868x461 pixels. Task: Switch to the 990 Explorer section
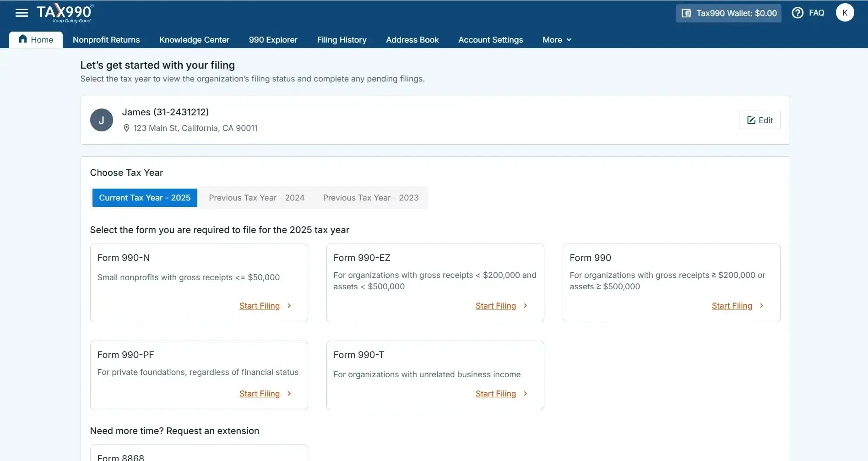pos(273,40)
